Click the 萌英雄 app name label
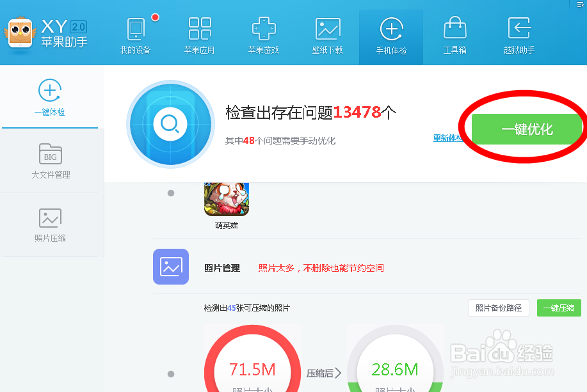The height and width of the screenshot is (392, 587). pyautogui.click(x=227, y=226)
